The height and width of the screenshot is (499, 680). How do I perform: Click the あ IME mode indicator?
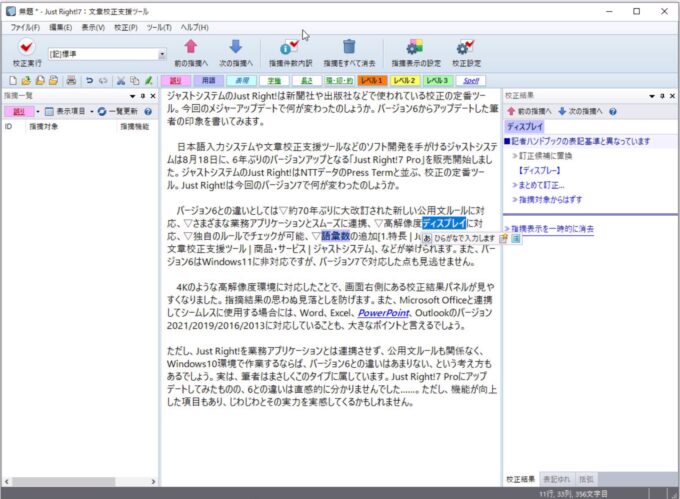(x=427, y=238)
